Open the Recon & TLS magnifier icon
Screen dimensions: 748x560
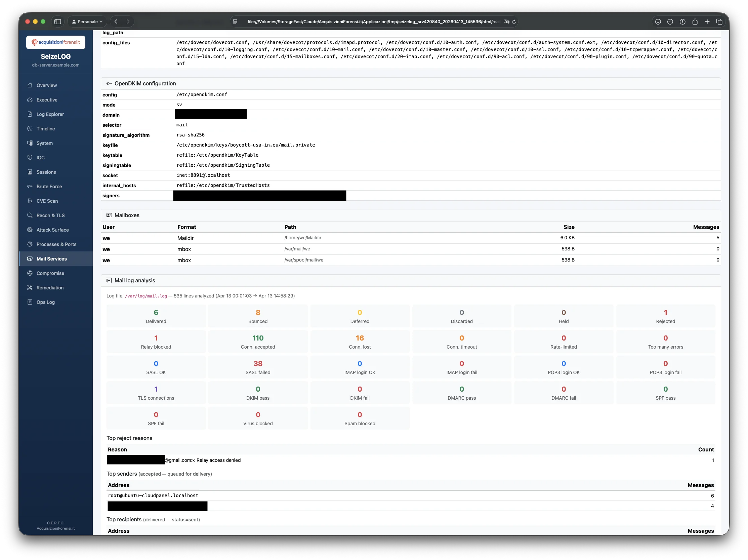coord(30,215)
